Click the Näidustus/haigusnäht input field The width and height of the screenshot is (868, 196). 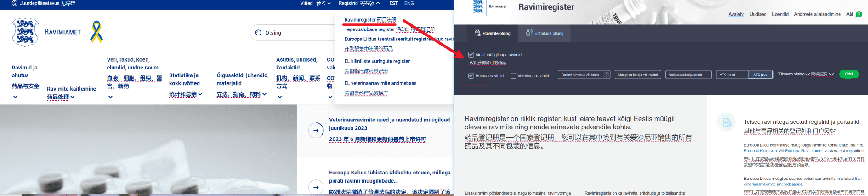tap(688, 75)
